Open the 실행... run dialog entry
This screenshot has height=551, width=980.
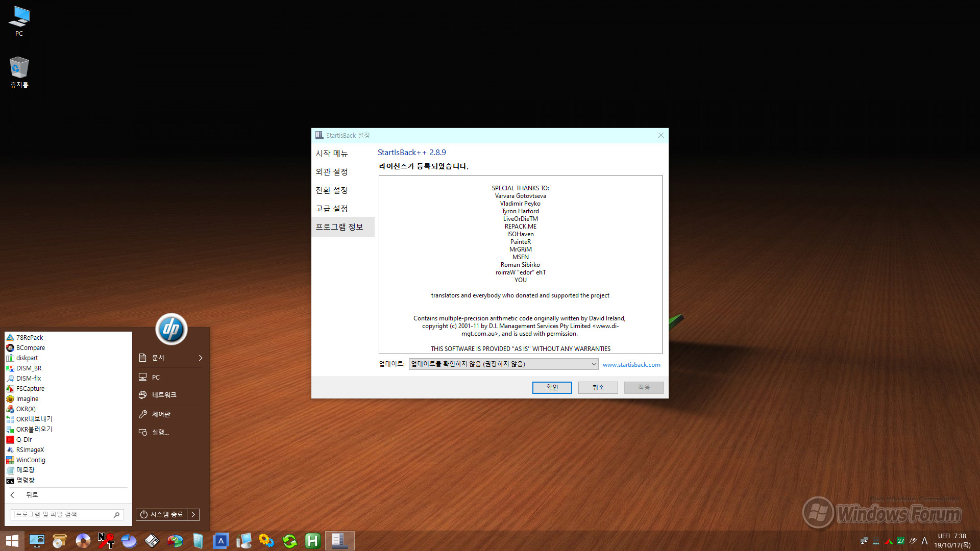160,432
